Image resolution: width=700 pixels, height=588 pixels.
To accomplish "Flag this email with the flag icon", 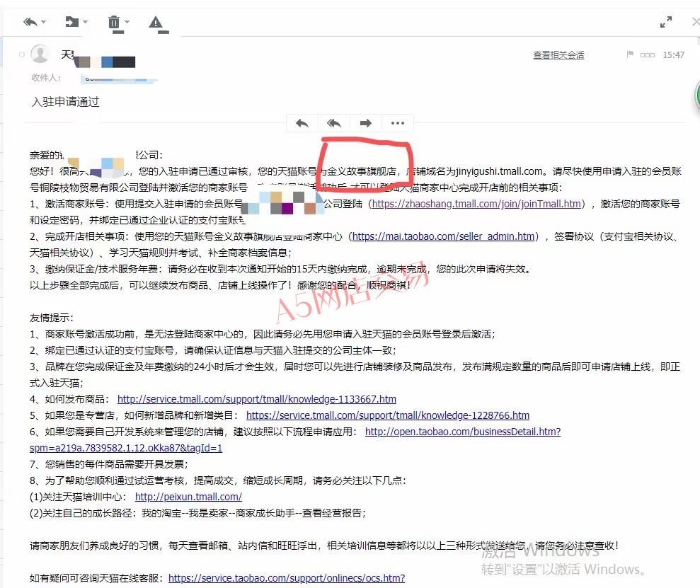I will [631, 54].
